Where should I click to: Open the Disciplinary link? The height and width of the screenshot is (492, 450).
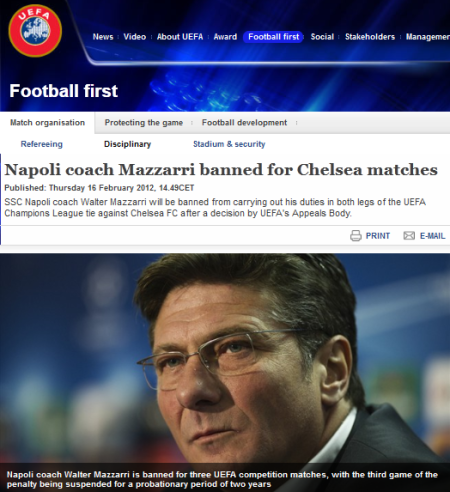coord(127,144)
